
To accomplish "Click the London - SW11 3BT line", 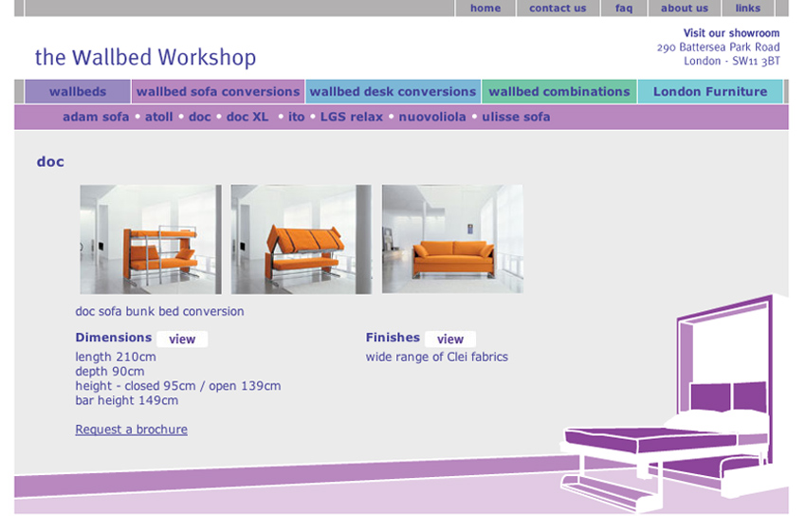I will 731,62.
